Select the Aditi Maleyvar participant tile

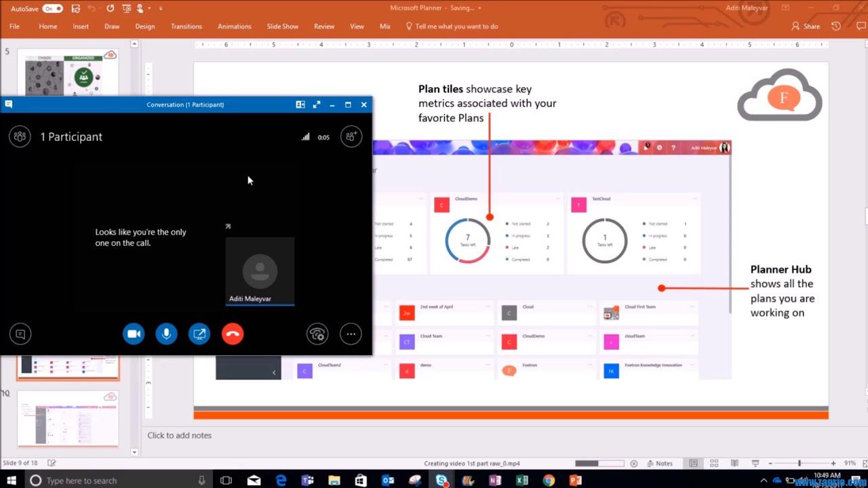pos(260,271)
